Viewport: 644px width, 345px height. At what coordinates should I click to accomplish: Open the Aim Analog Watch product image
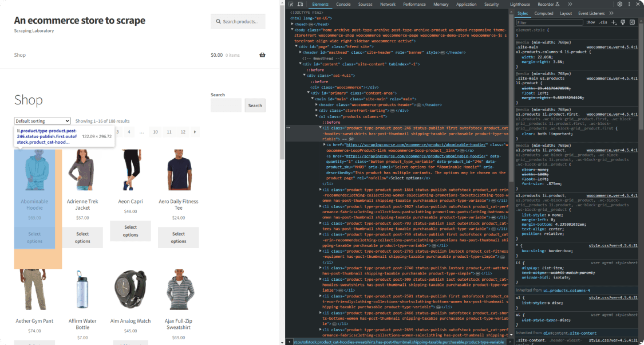[x=130, y=289]
